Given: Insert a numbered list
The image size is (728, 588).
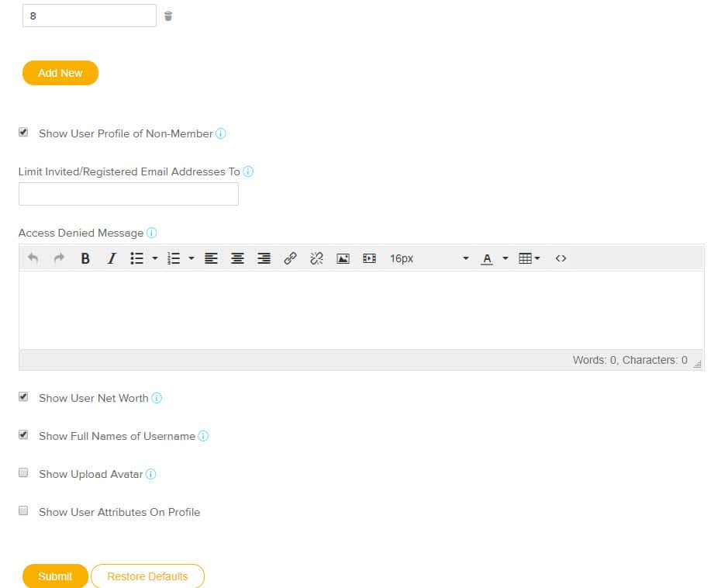Looking at the screenshot, I should tap(174, 258).
